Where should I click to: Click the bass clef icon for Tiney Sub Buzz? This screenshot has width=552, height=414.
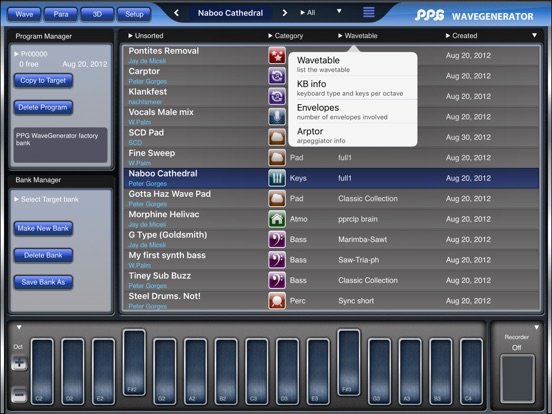click(x=277, y=280)
